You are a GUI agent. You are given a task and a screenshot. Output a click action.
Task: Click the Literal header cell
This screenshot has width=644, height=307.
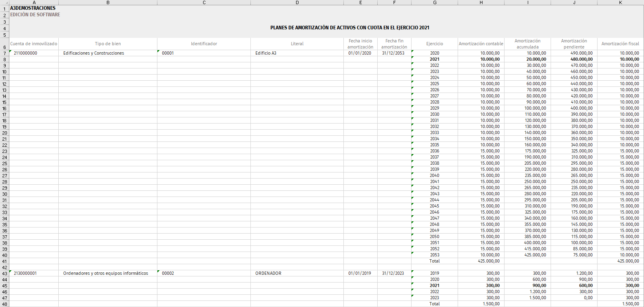[297, 44]
